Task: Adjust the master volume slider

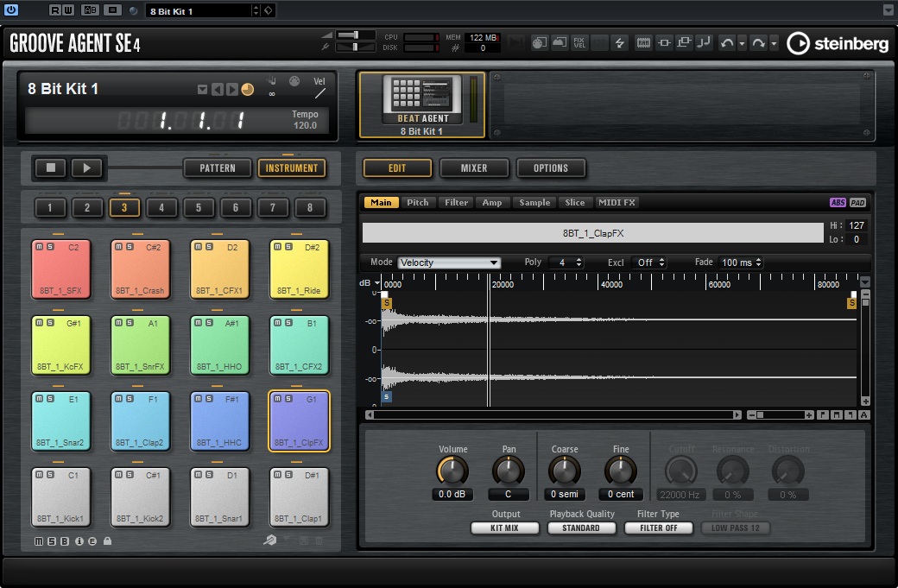Action: tap(356, 35)
